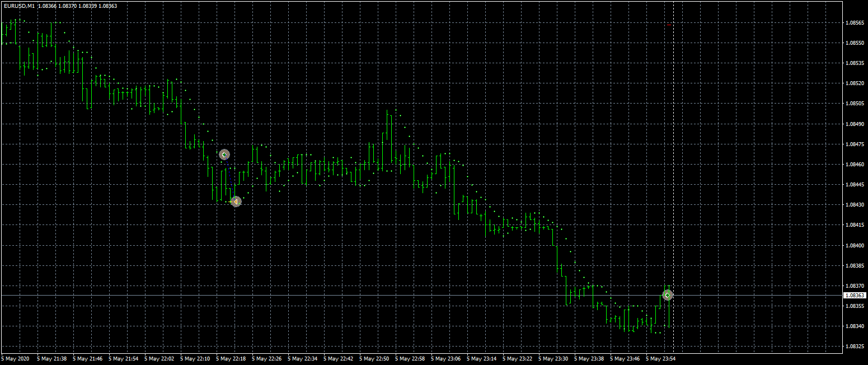The width and height of the screenshot is (868, 365).
Task: Click price axis label 1.08415
Action: coord(855,225)
